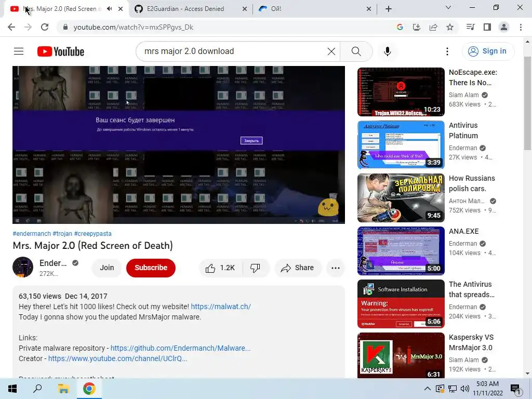Start voice search with microphone
This screenshot has height=399, width=532.
click(x=388, y=51)
